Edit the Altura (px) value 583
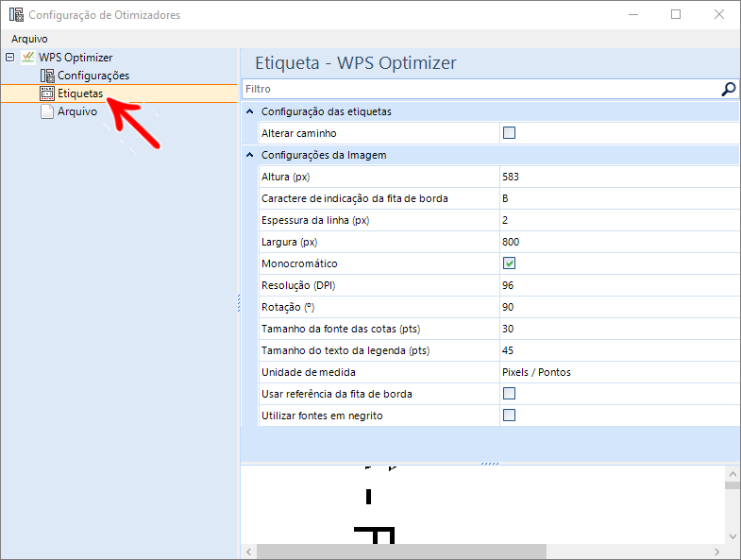Viewport: 741px width, 560px height. pyautogui.click(x=619, y=177)
